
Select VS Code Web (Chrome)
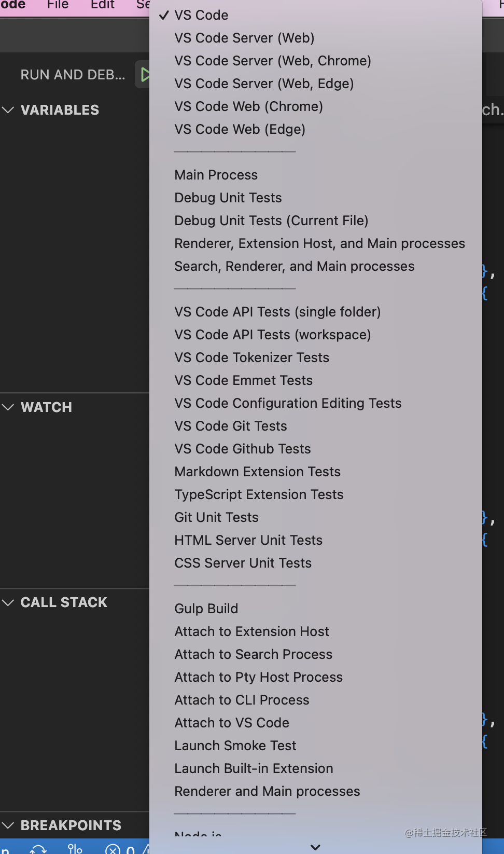(x=315, y=106)
